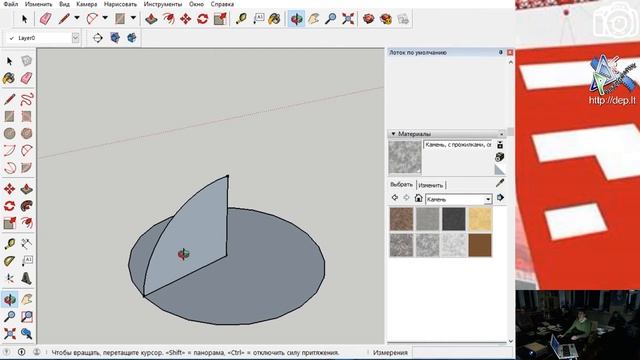Viewport: 640px width, 360px height.
Task: Select the Circle tool in the left palette
Action: 9,133
